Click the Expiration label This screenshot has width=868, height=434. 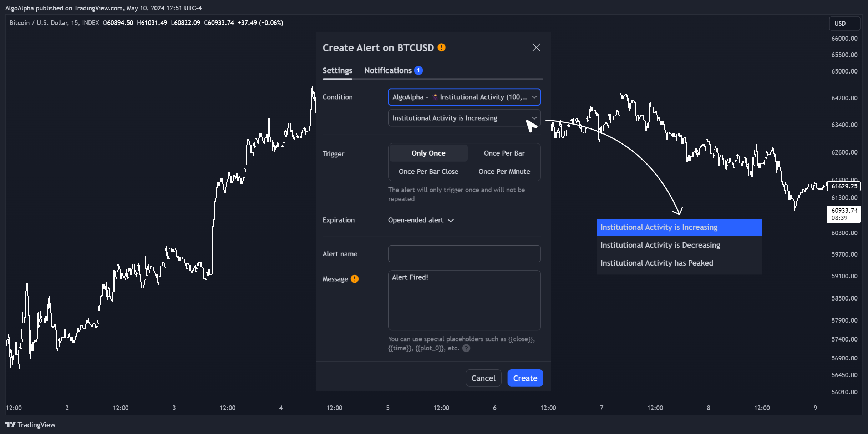point(339,220)
